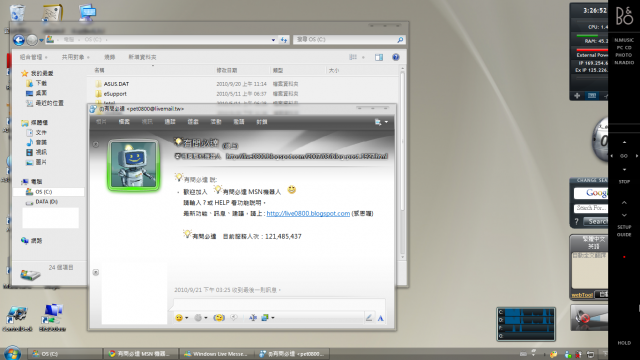
Task: Open seventh menu item in Messenger chat bar
Action: (239, 122)
